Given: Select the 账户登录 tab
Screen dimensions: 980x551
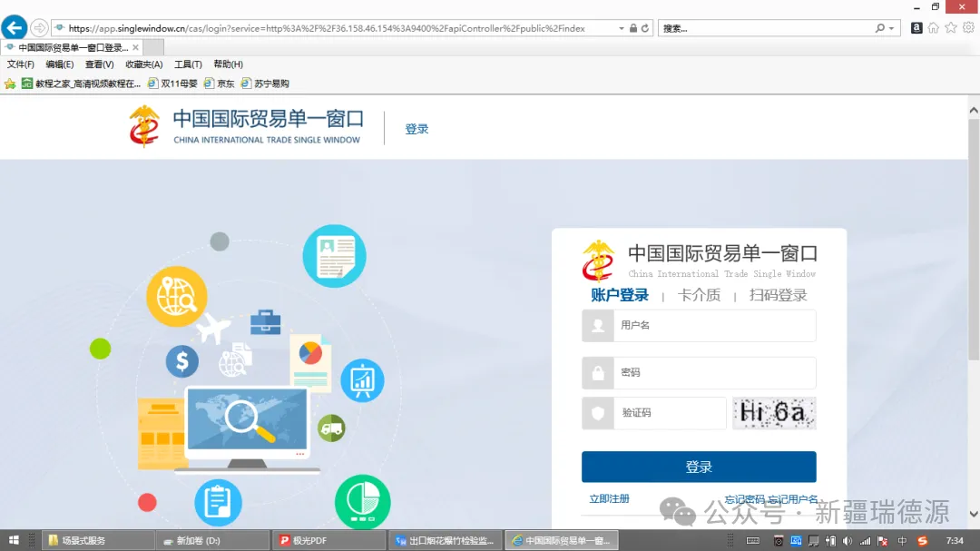Looking at the screenshot, I should point(620,295).
